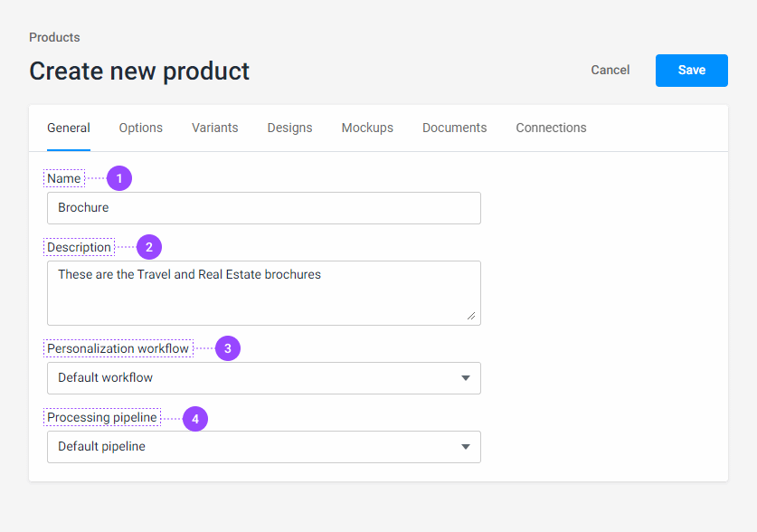The width and height of the screenshot is (757, 532).
Task: Open the Default pipeline combo box
Action: point(253,447)
